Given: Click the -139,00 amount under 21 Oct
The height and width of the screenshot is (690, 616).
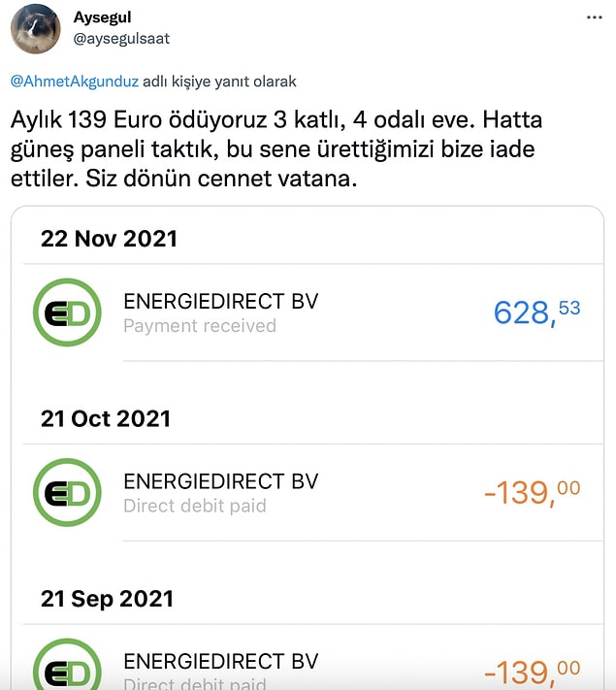Looking at the screenshot, I should click(532, 492).
